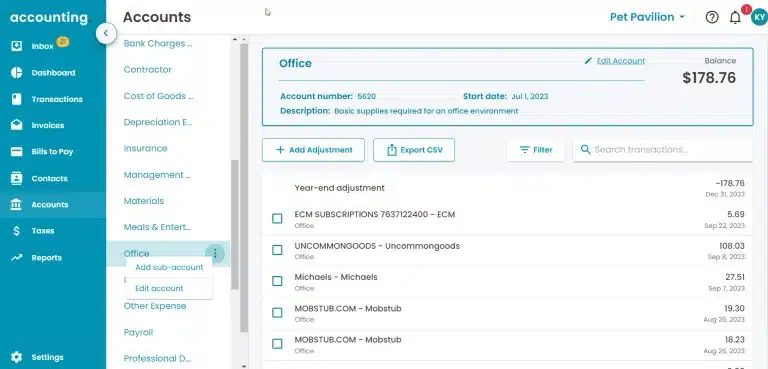
Task: Select the Office account
Action: [137, 253]
